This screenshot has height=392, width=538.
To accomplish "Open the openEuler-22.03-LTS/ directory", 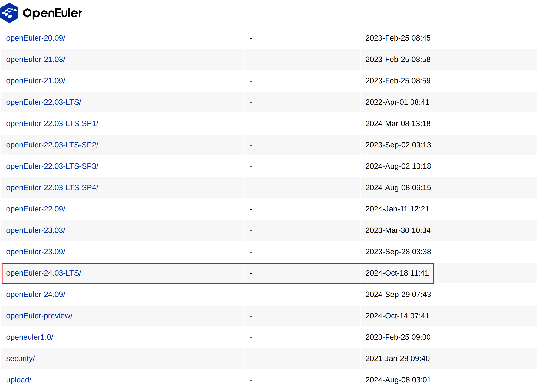I will click(x=43, y=102).
